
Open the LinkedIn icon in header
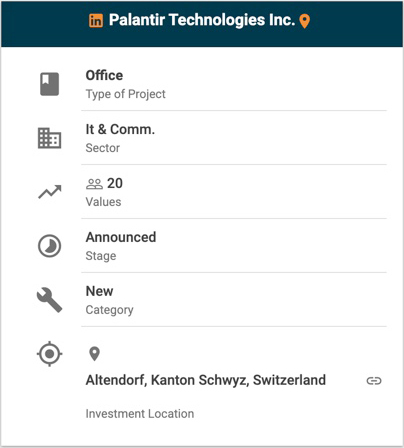click(96, 21)
